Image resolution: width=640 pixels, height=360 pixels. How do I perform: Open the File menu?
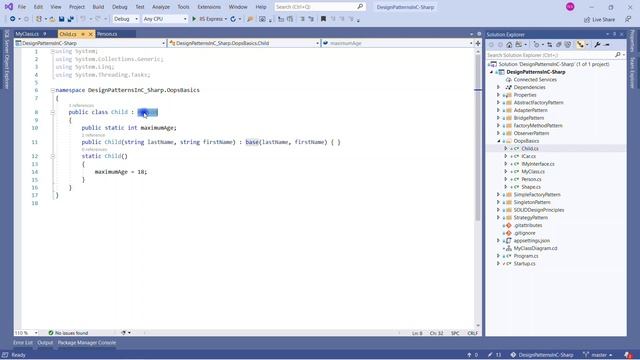22,7
